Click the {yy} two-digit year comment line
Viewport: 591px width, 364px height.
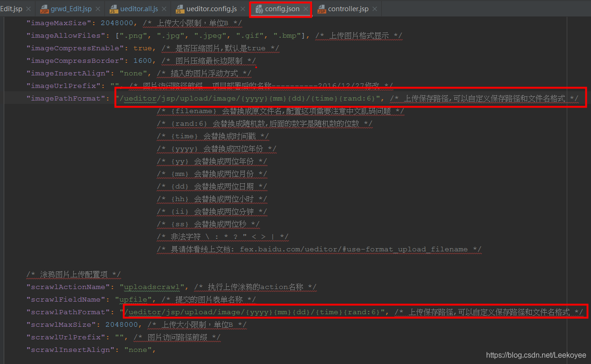[212, 162]
